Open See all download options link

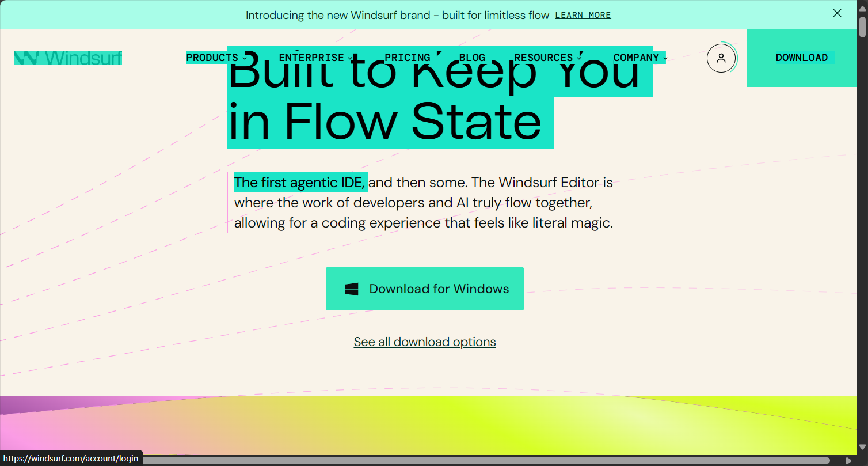[x=425, y=342]
